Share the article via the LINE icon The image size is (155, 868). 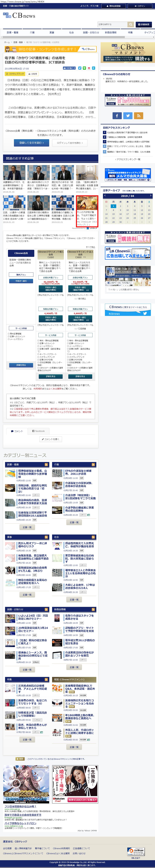tap(84, 68)
